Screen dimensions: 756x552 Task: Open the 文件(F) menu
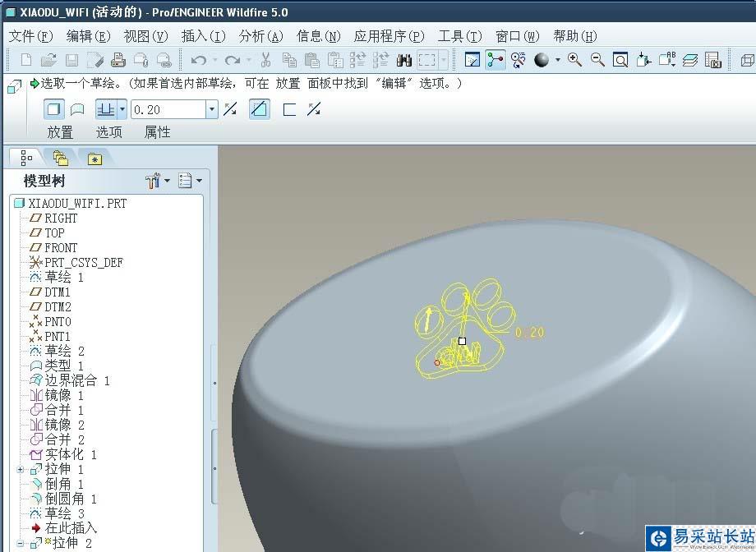tap(31, 36)
